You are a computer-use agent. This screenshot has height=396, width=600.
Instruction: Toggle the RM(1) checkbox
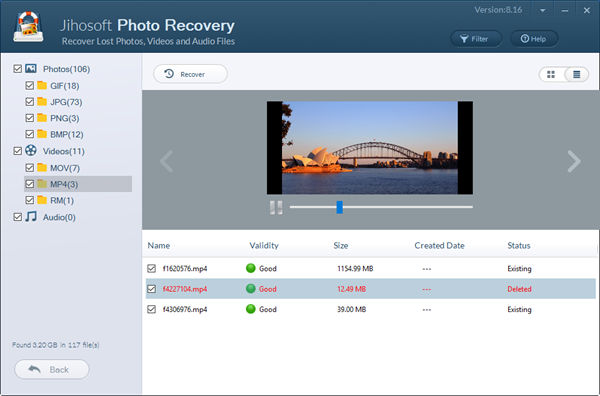pyautogui.click(x=29, y=200)
